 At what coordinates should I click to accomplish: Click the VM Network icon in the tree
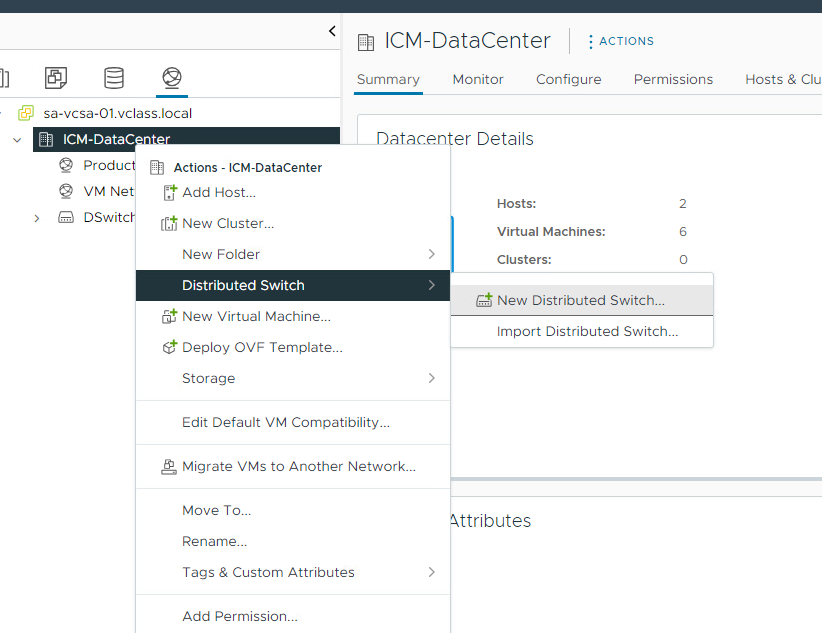66,191
